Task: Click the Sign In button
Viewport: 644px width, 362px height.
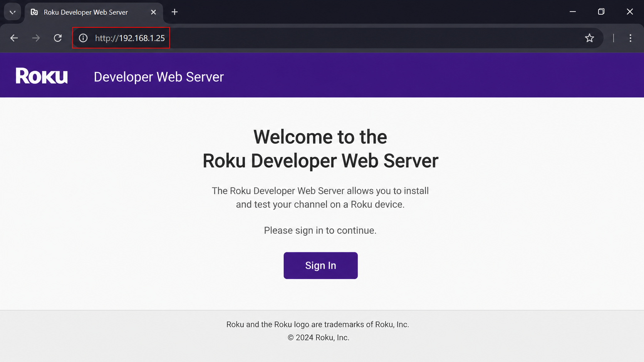Action: [x=320, y=265]
